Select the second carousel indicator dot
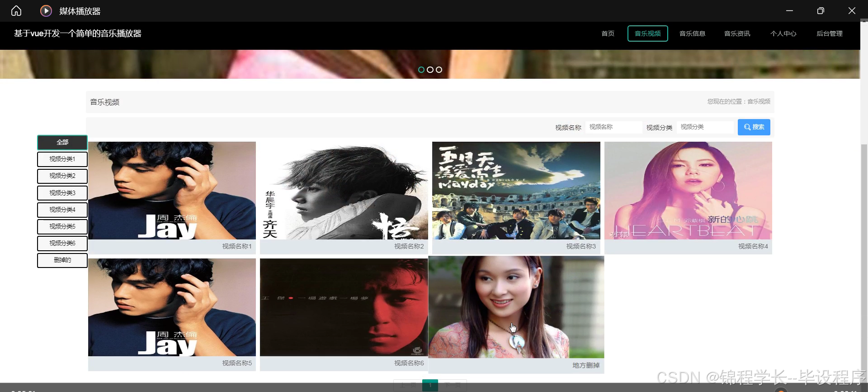868x392 pixels. 430,70
